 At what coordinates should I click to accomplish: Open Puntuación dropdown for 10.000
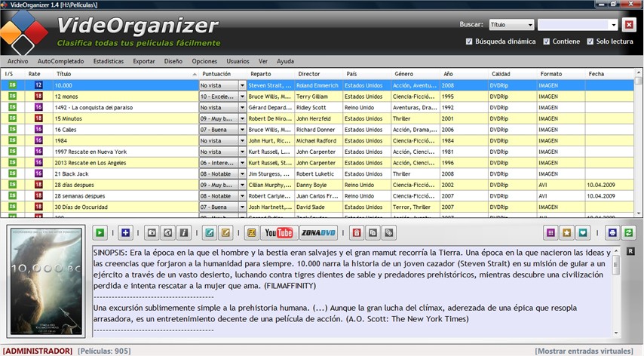242,85
